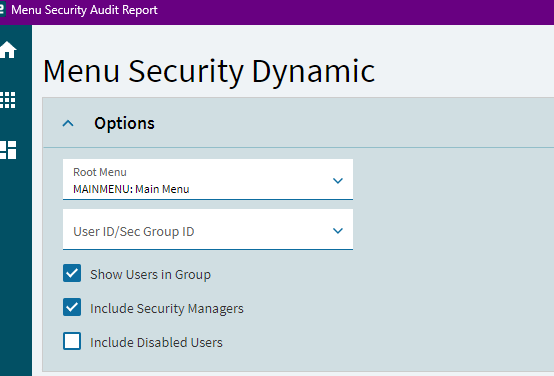The width and height of the screenshot is (554, 376).
Task: Go to Home via sidebar house icon
Action: coord(8,49)
